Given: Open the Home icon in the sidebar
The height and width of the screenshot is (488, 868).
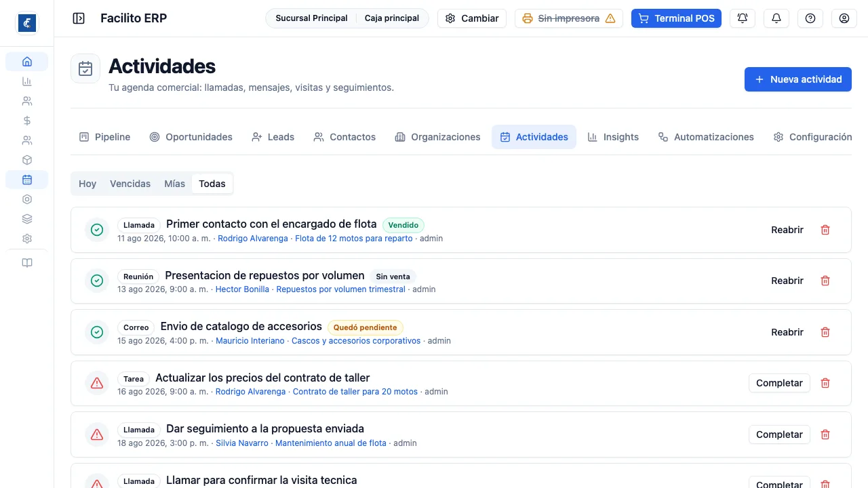Looking at the screenshot, I should 27,62.
